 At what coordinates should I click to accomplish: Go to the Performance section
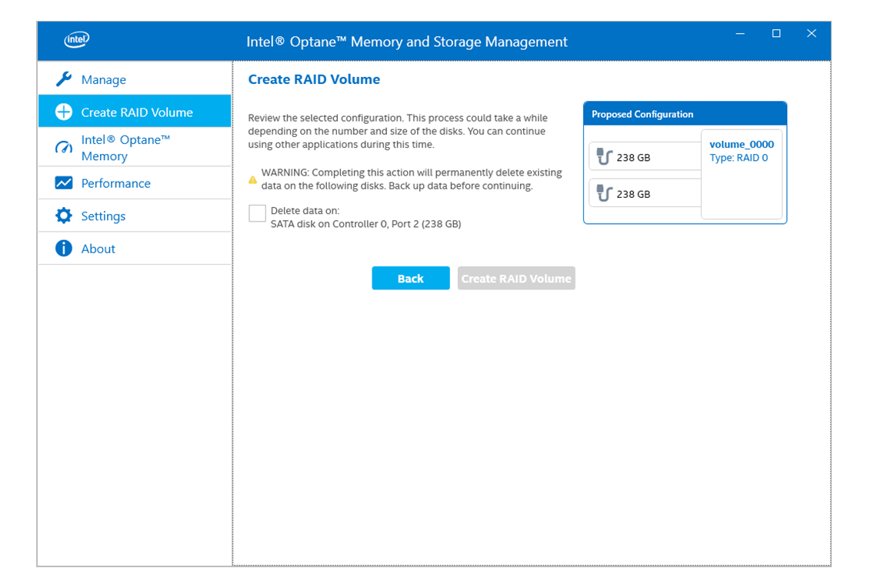click(x=115, y=183)
